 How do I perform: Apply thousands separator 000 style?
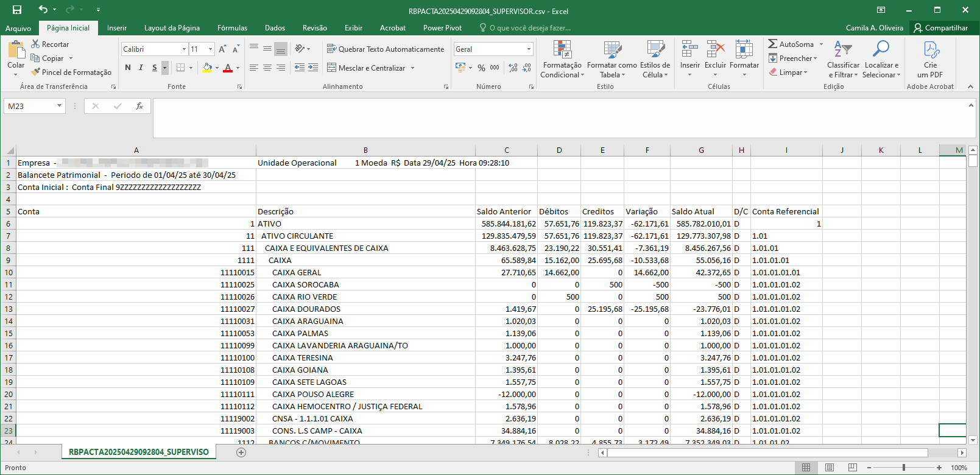pos(495,68)
